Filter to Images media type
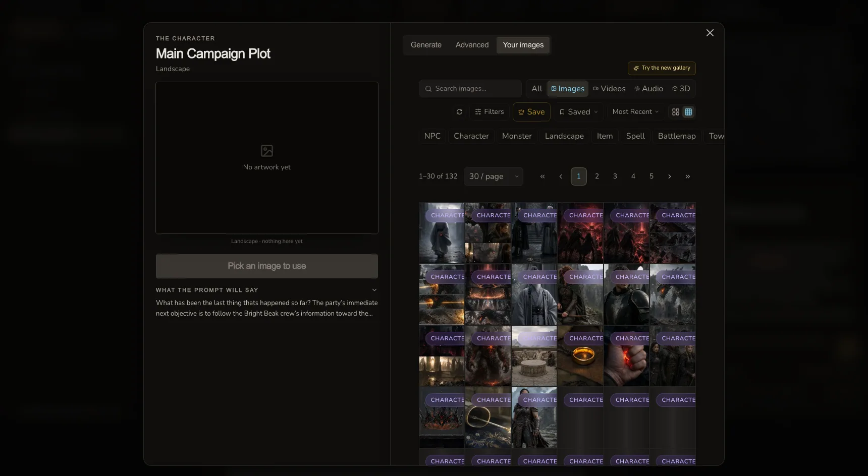 pos(568,89)
